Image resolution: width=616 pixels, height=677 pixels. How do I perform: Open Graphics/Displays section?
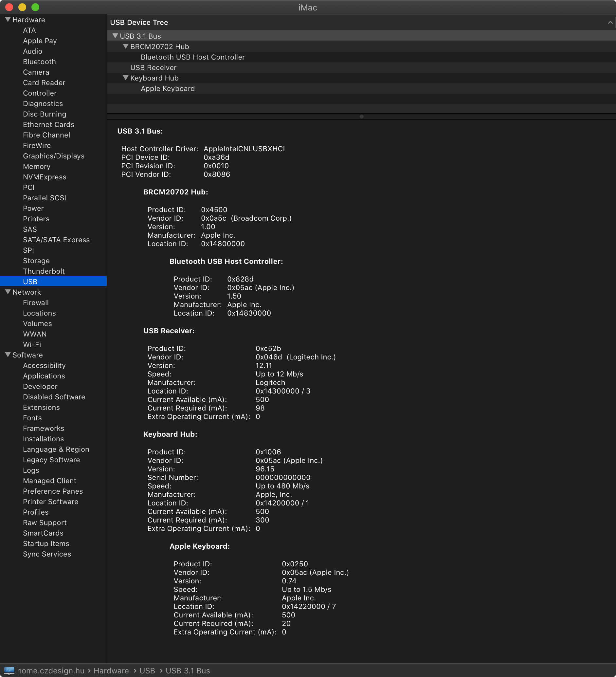click(53, 156)
